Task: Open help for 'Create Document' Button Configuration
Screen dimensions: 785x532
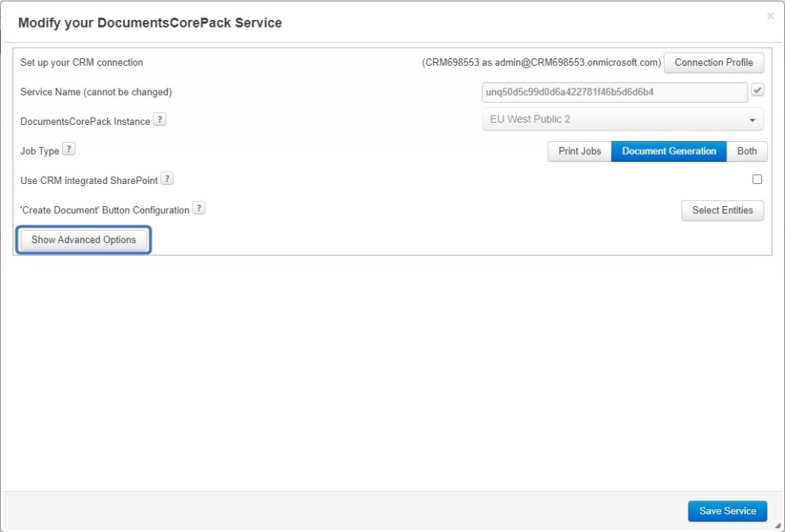Action: click(x=199, y=209)
